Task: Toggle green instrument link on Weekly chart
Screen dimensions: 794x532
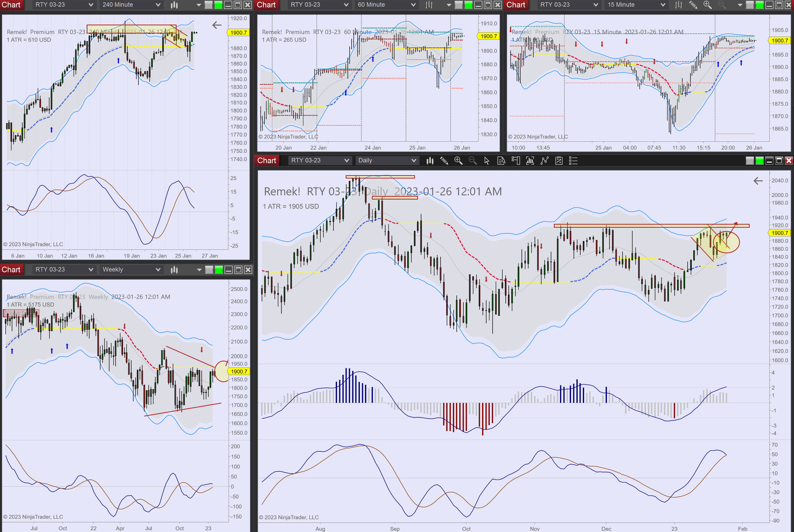Action: pyautogui.click(x=219, y=270)
